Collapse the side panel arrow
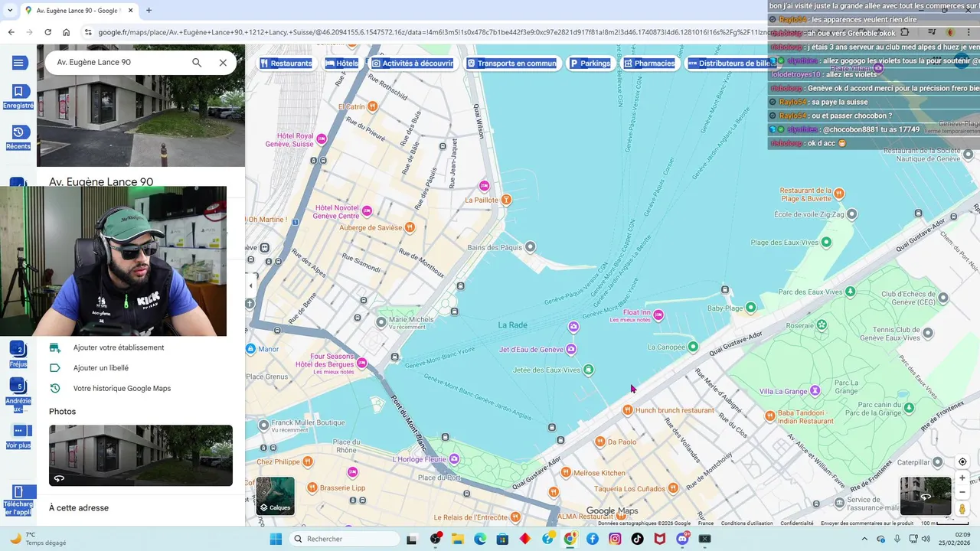Viewport: 980px width, 551px height. 250,285
